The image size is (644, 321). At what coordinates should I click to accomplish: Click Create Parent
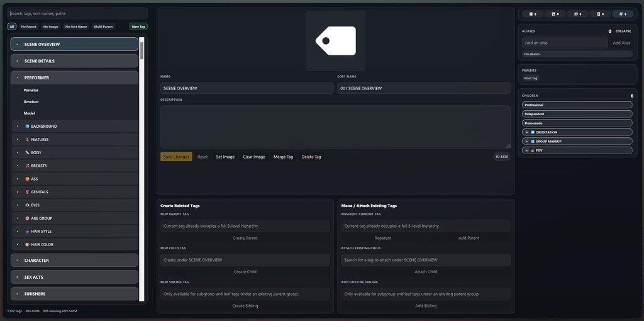point(245,238)
